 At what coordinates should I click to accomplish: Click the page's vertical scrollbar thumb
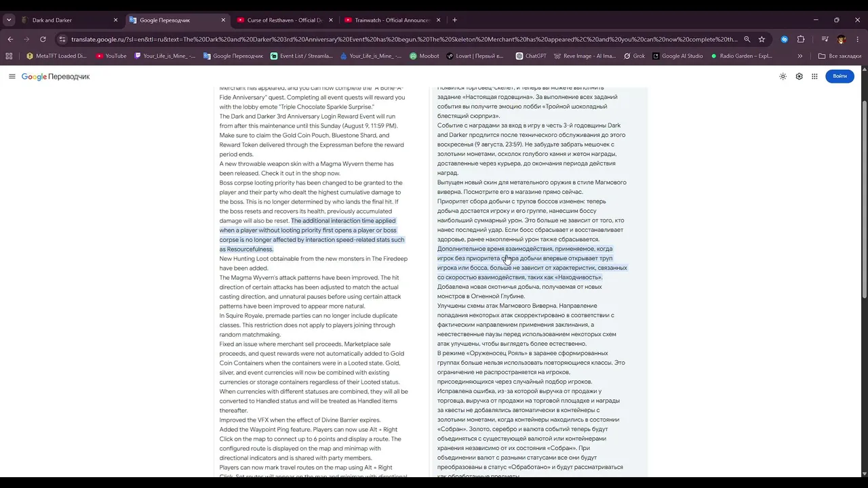coord(864,199)
